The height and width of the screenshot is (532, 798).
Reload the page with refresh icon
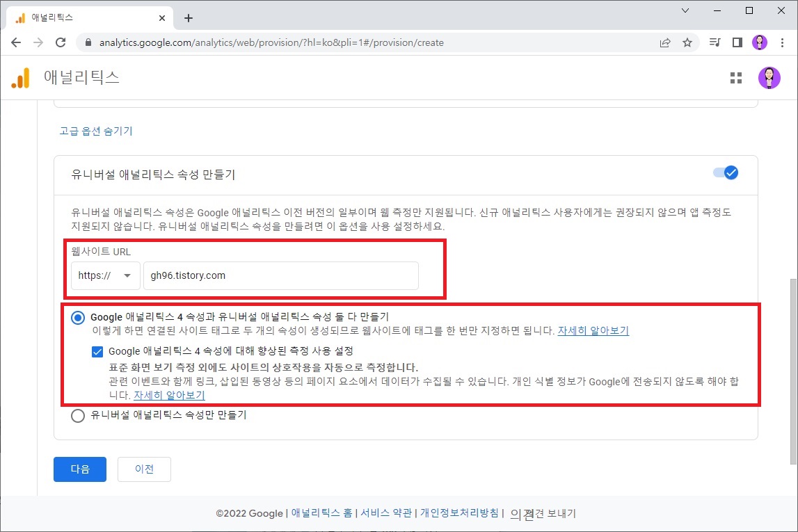click(61, 42)
